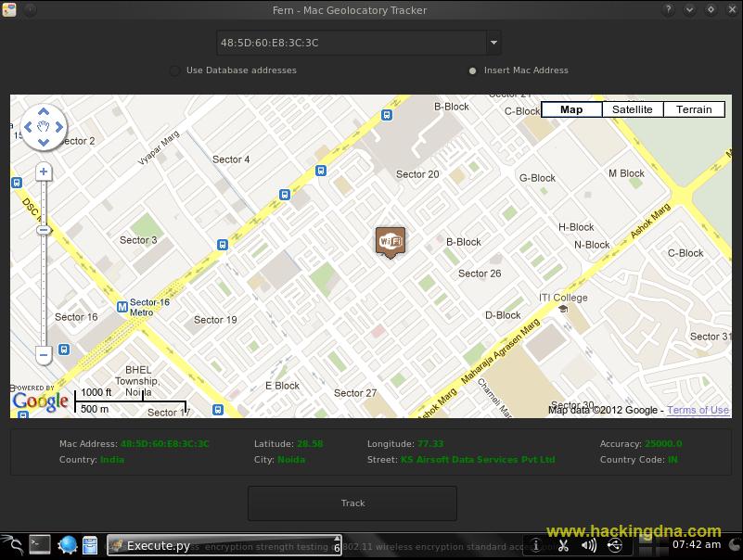Click the Country Code value IN
This screenshot has width=743, height=560.
[673, 460]
